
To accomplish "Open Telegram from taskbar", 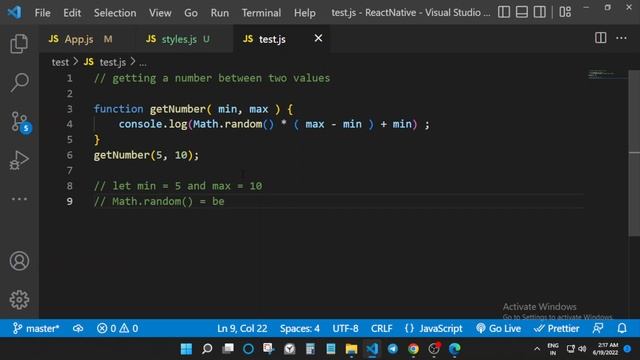I will (x=393, y=349).
